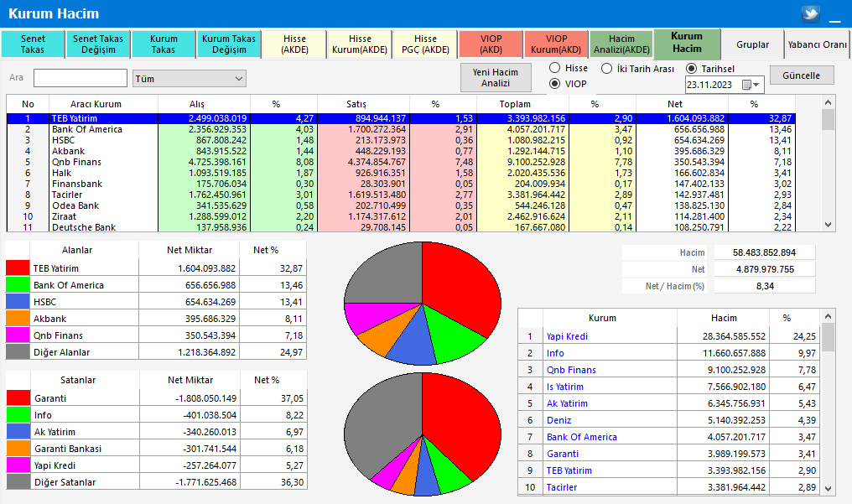
Task: Open the Ak Yatirim link in Kurum list
Action: pos(567,403)
